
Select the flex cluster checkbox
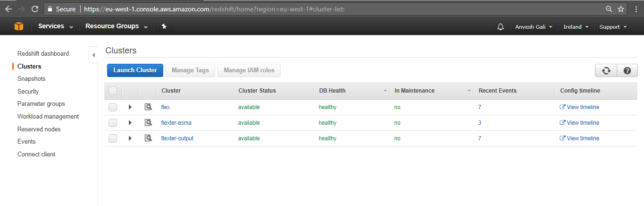(113, 107)
